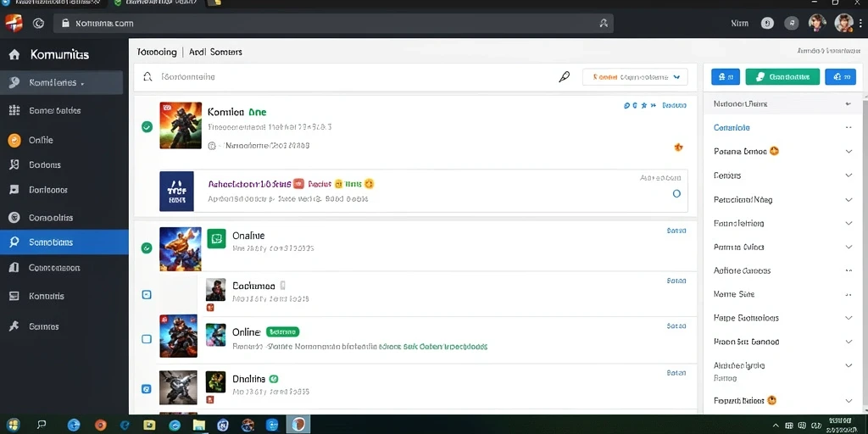Open the Conaniote panel entry
Image resolution: width=868 pixels, height=434 pixels.
click(x=732, y=127)
